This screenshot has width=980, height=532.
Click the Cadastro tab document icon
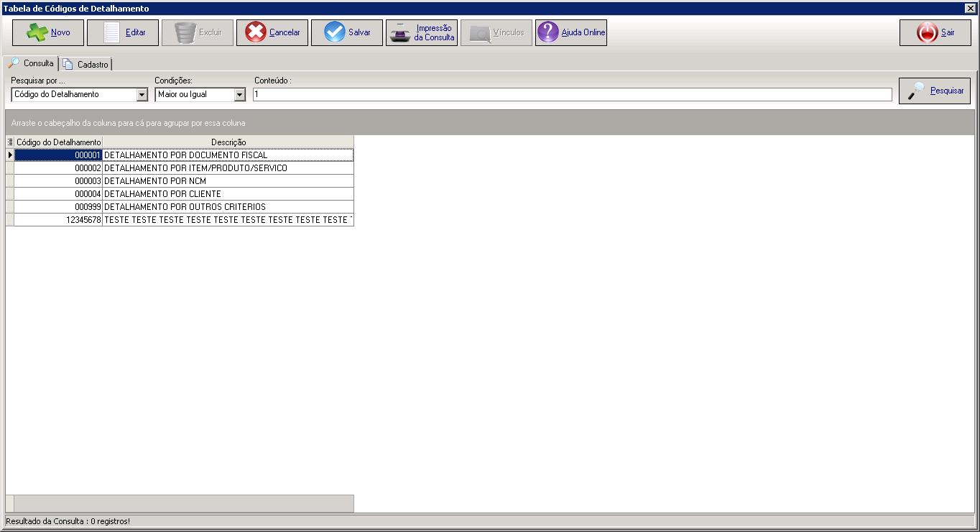click(x=68, y=64)
